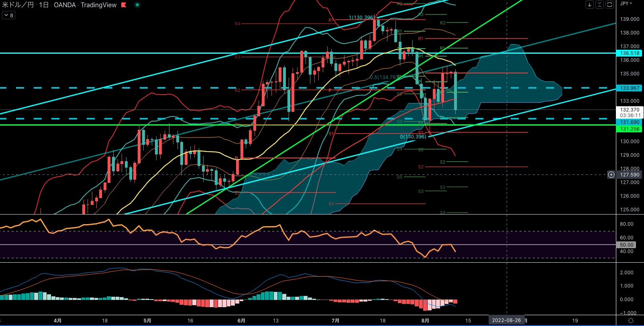Viewport: 644px width, 326px height.
Task: Click the 2022-08-26 date label
Action: pyautogui.click(x=506, y=320)
